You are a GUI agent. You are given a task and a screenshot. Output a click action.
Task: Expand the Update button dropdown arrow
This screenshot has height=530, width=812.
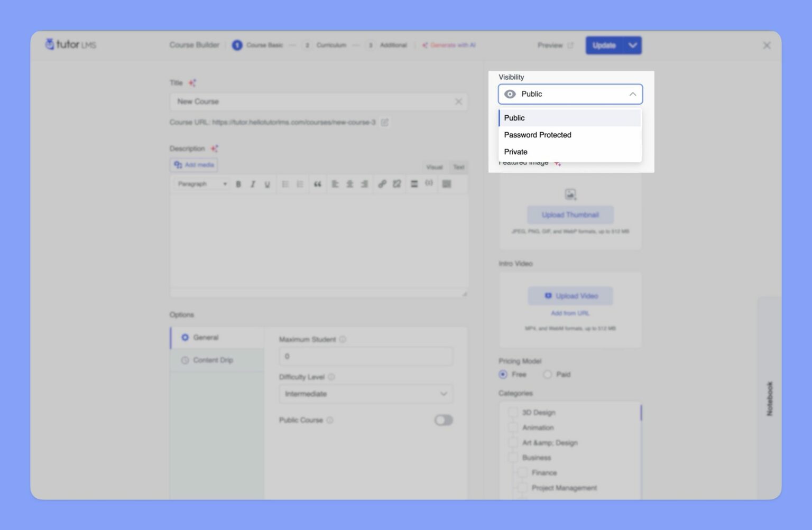coord(633,45)
